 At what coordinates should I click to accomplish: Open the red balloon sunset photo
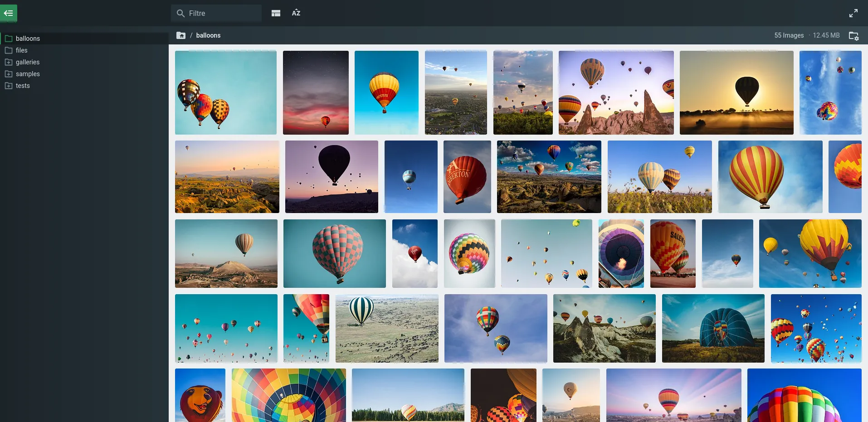315,92
